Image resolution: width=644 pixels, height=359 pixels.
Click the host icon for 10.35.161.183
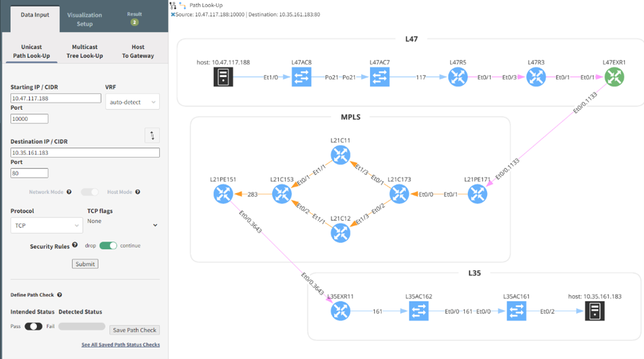pos(596,311)
